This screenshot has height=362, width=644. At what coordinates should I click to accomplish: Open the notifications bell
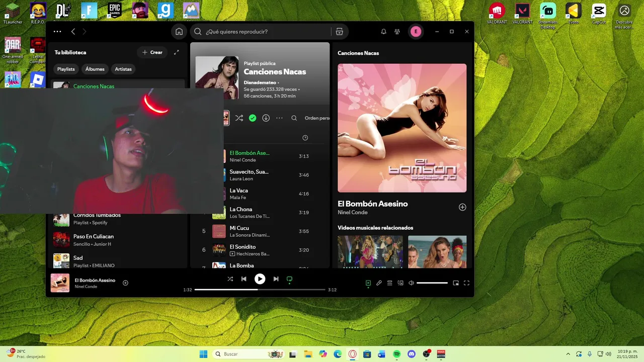click(x=383, y=32)
